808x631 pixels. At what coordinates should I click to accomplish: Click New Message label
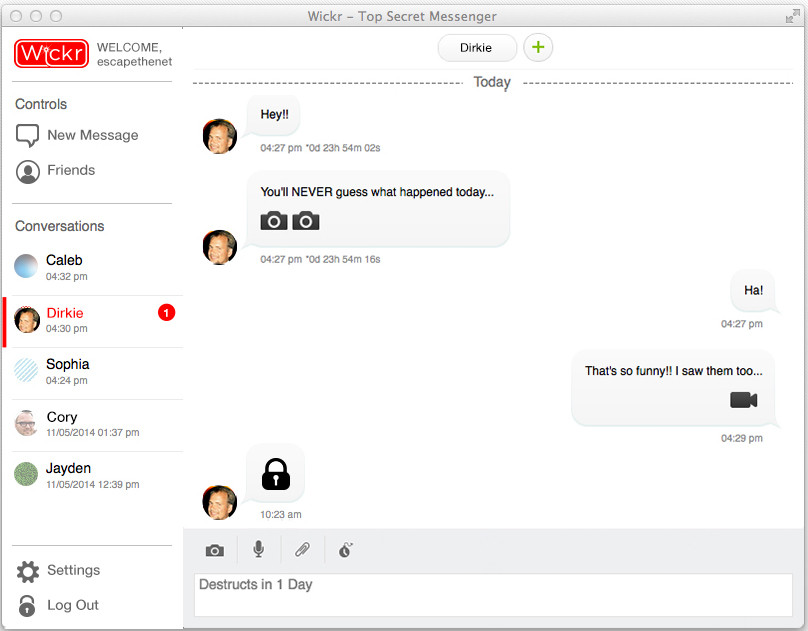[x=93, y=135]
